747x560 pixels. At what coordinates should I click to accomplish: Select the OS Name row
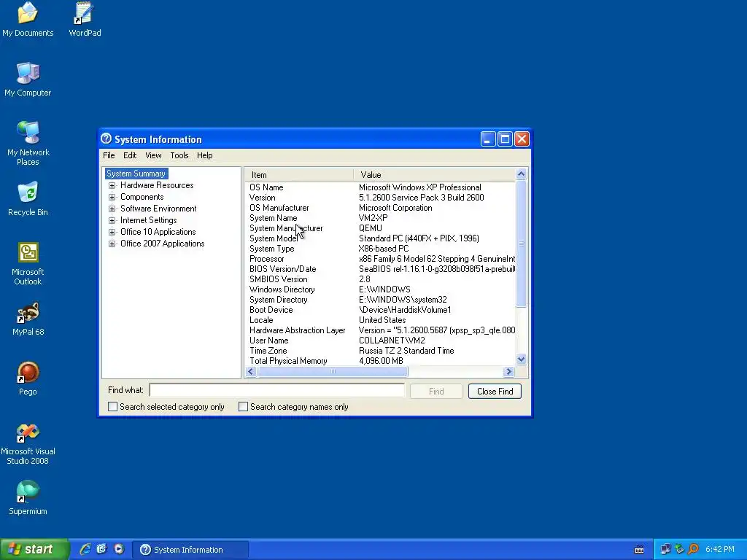click(381, 187)
